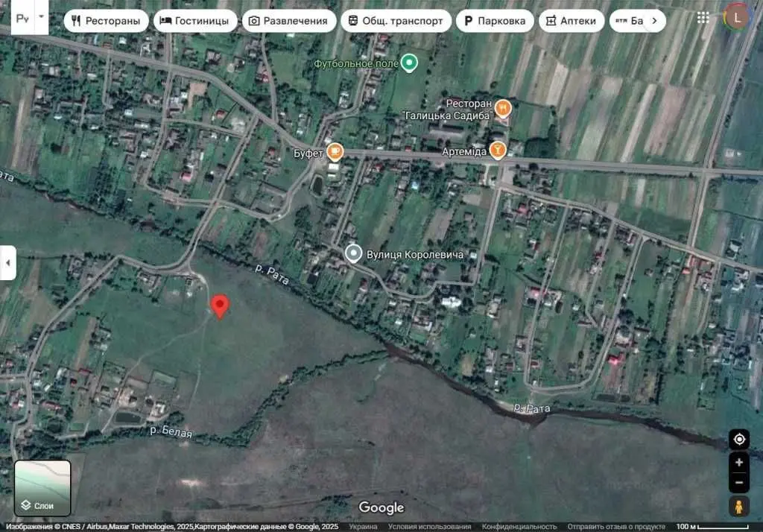
Task: Open the Google apps grid
Action: (x=703, y=18)
